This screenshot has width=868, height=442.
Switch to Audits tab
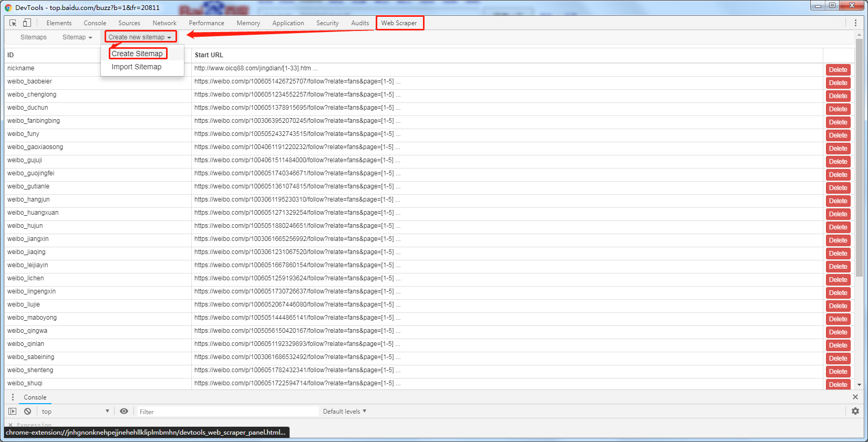click(360, 23)
